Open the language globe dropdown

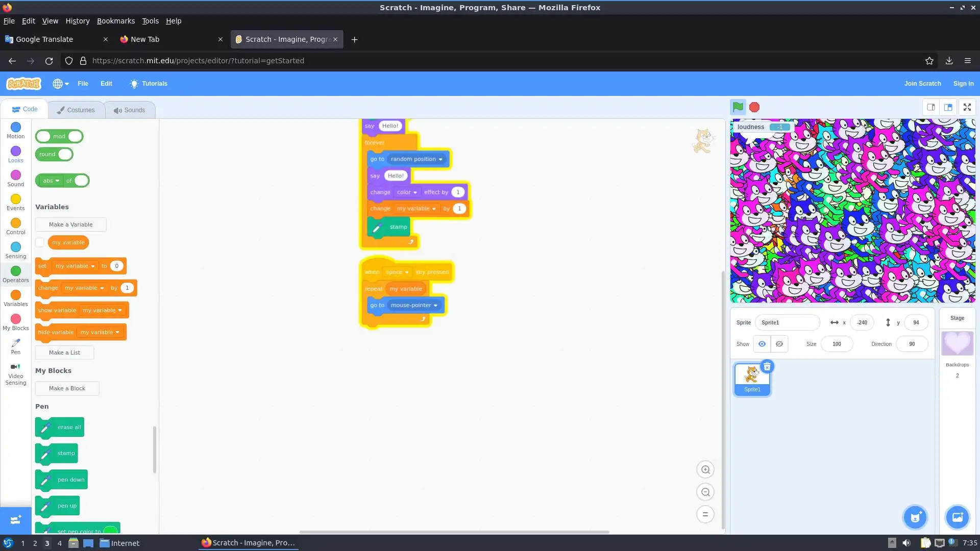click(x=60, y=84)
